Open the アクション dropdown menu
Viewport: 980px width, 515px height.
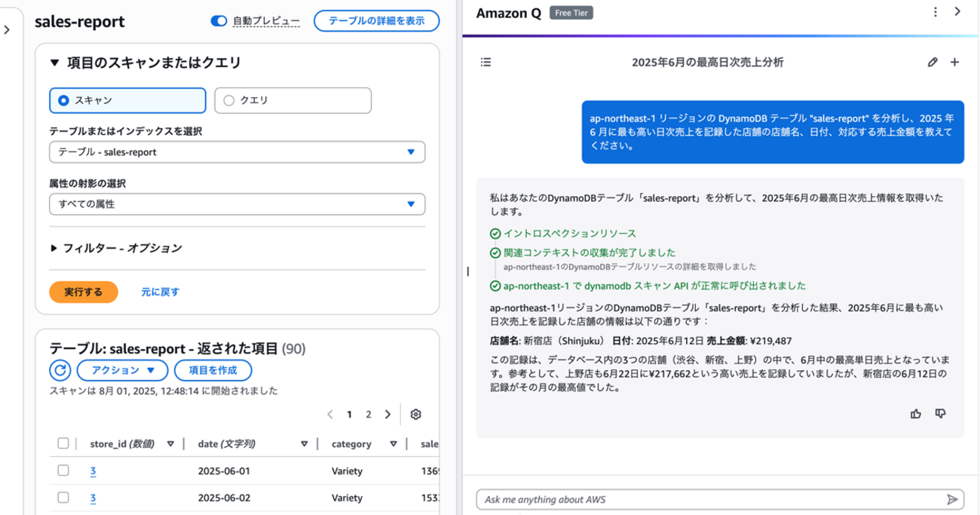point(122,370)
